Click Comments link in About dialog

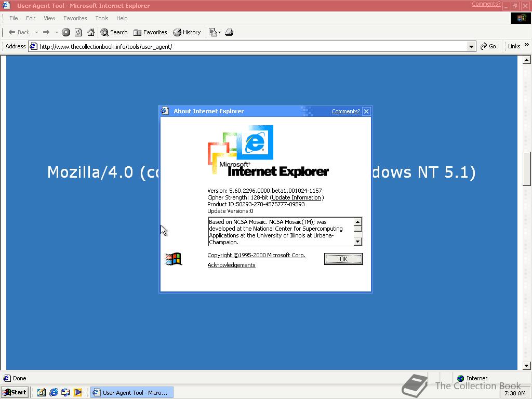[x=345, y=111]
